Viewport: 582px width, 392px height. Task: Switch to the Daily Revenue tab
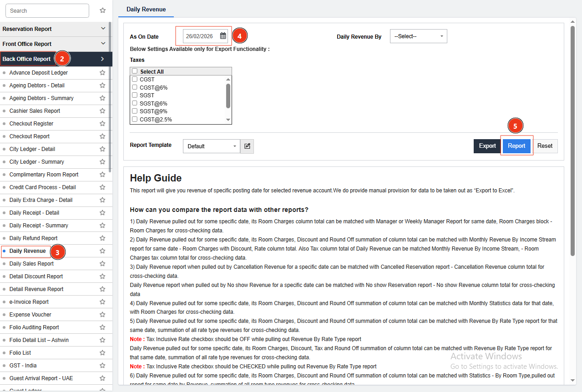point(146,9)
